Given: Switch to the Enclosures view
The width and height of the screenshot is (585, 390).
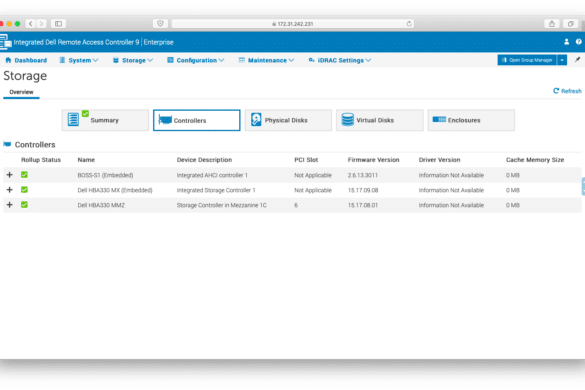Looking at the screenshot, I should (471, 120).
